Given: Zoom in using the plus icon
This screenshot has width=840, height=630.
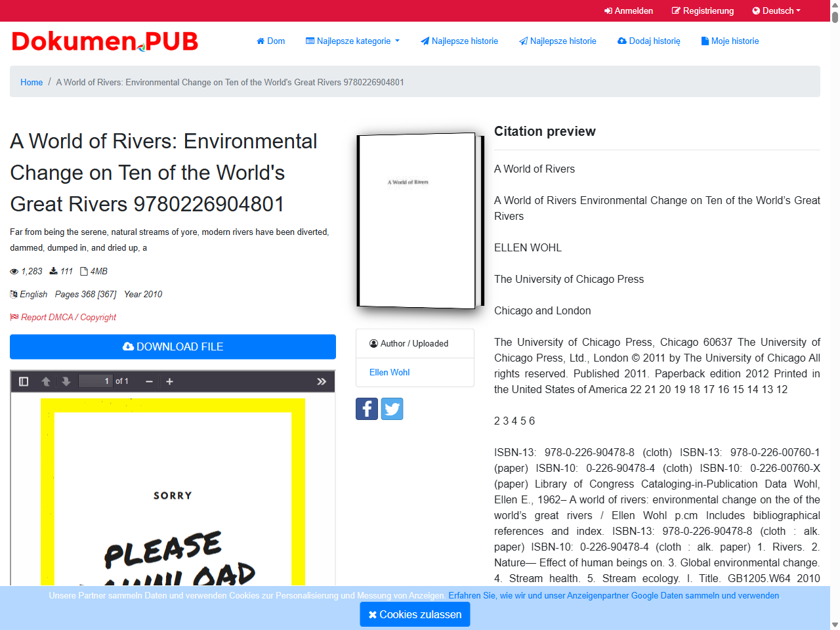Looking at the screenshot, I should coord(169,381).
